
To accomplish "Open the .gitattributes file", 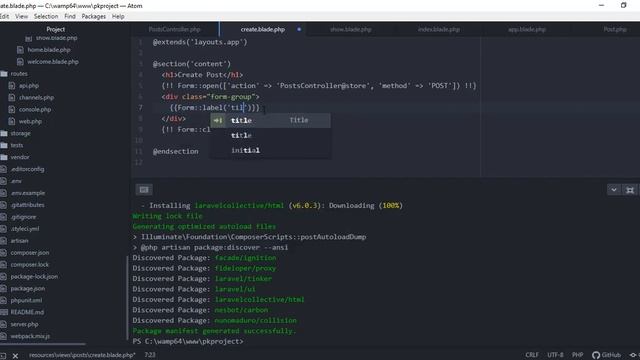I will pos(27,205).
